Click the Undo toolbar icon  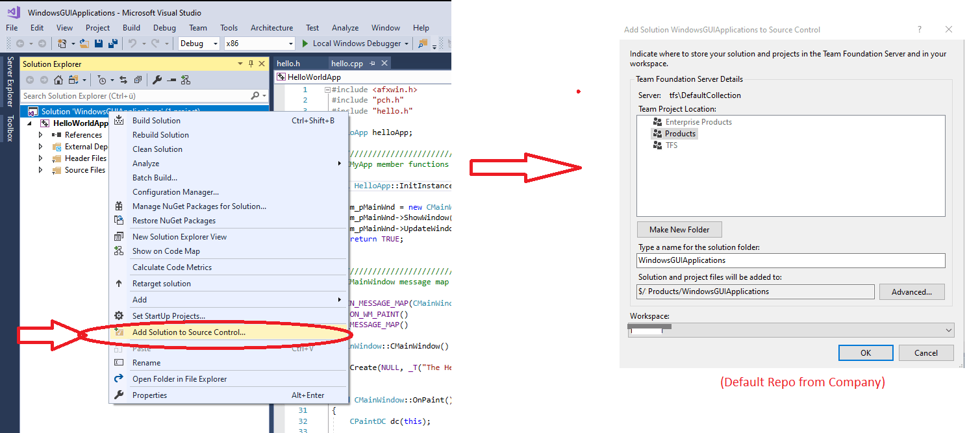click(x=132, y=43)
